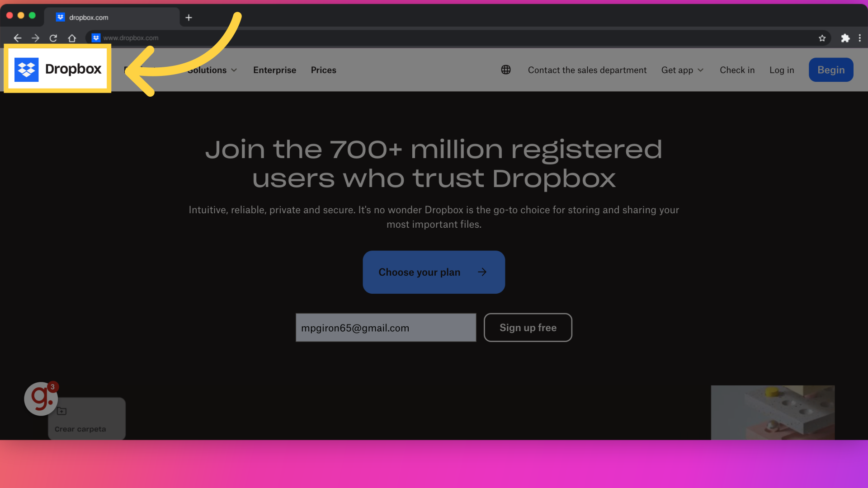The image size is (868, 488).
Task: Click the Sign up free button
Action: [x=528, y=327]
